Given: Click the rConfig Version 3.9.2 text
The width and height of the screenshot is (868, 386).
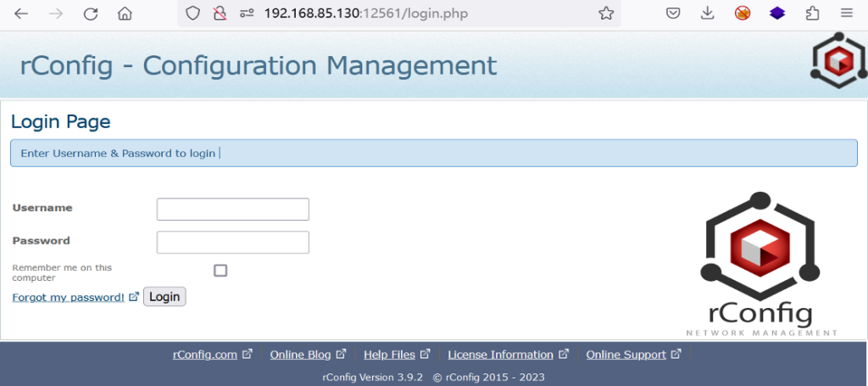Looking at the screenshot, I should (373, 378).
